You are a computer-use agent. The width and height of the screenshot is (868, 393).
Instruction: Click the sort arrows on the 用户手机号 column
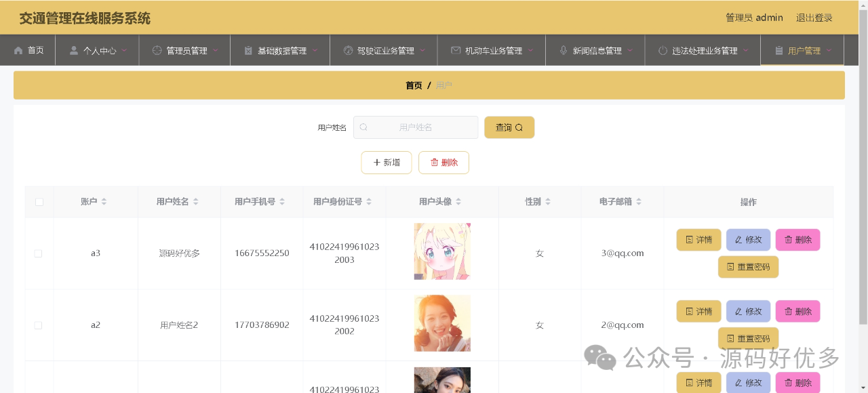281,202
